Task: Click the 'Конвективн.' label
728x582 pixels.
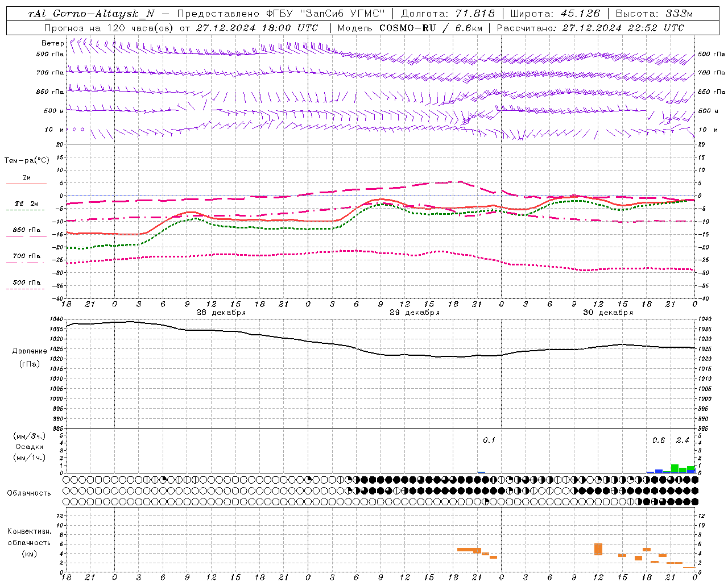Action: 30,531
